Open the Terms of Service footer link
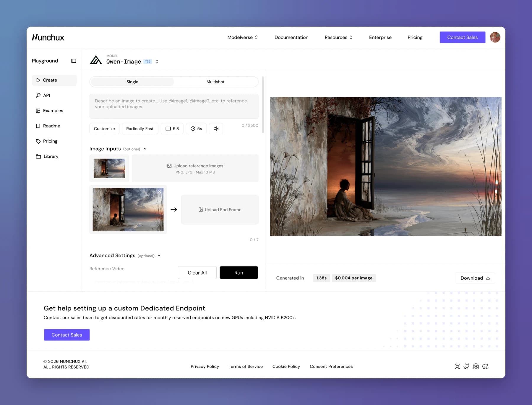 pyautogui.click(x=246, y=366)
